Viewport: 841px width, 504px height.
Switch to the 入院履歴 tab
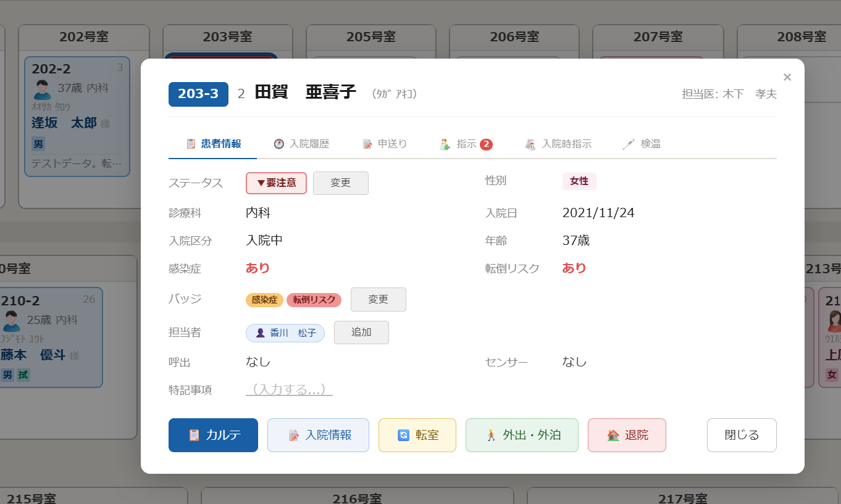pyautogui.click(x=301, y=144)
